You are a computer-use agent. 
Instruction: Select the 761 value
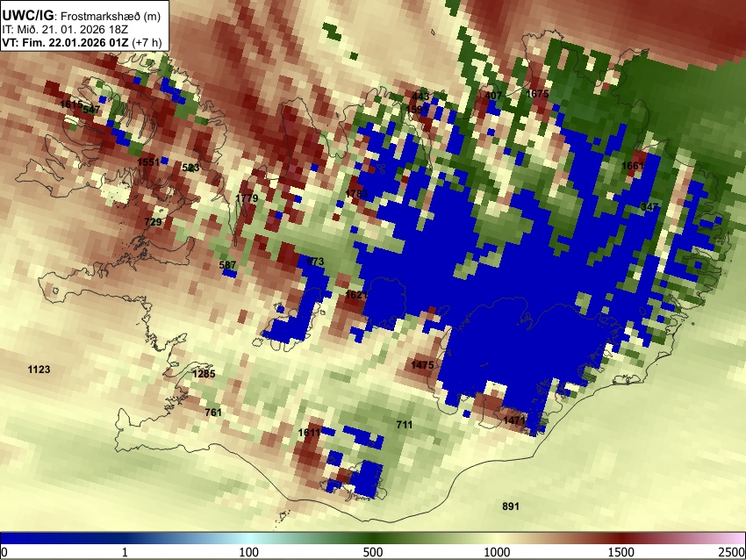[213, 412]
